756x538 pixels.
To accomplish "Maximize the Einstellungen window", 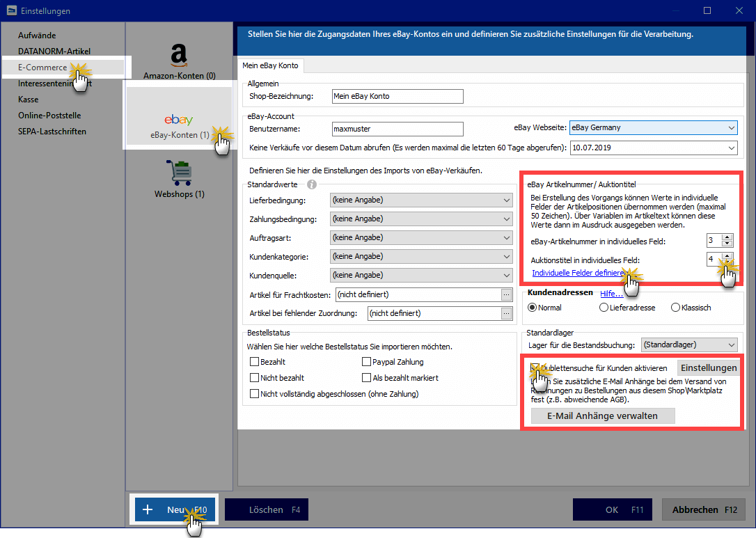I will click(x=707, y=10).
